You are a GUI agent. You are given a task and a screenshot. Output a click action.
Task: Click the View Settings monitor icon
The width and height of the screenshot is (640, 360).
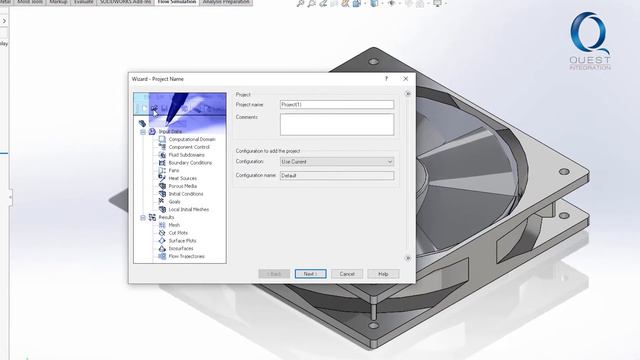[437, 4]
